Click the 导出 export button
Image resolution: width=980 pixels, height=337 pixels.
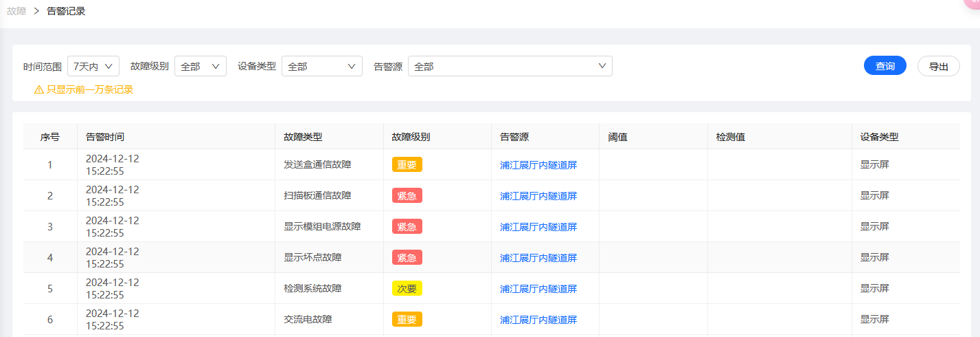[x=938, y=66]
